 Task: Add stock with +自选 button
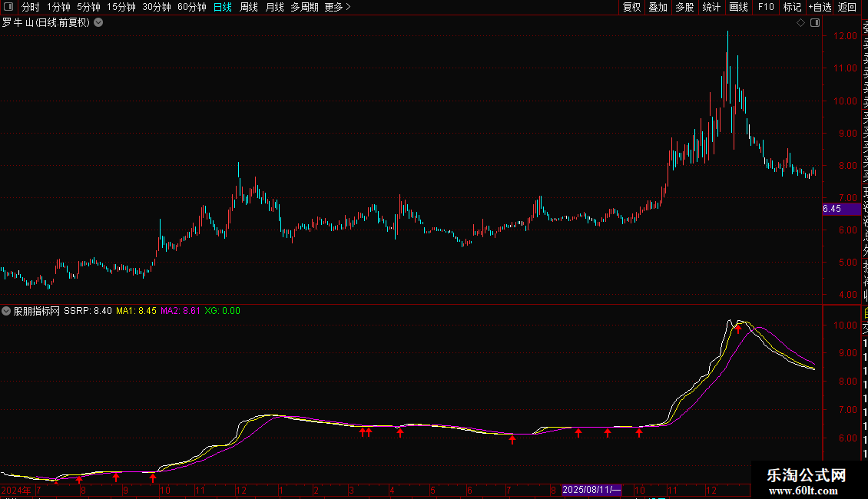click(x=820, y=7)
